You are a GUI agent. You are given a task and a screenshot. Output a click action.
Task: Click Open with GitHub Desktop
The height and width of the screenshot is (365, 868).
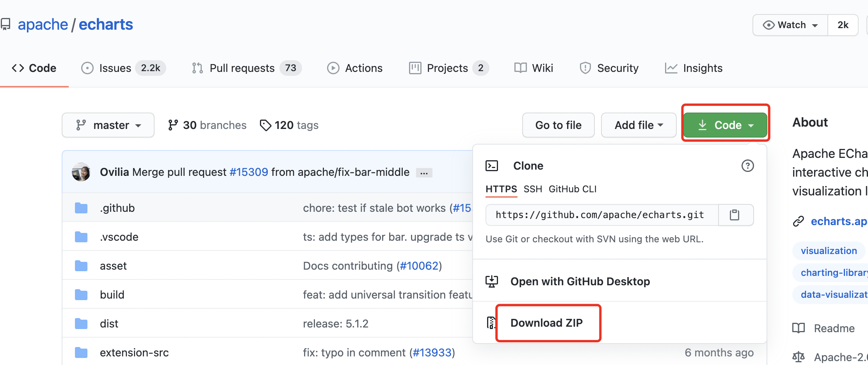click(x=580, y=281)
